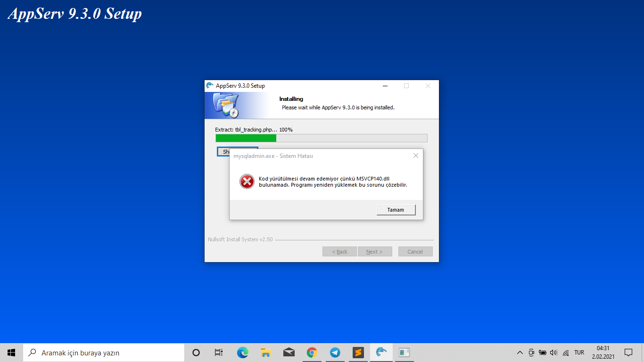Image resolution: width=644 pixels, height=362 pixels.
Task: Switch to Google Chrome in the taskbar
Action: pos(312,353)
